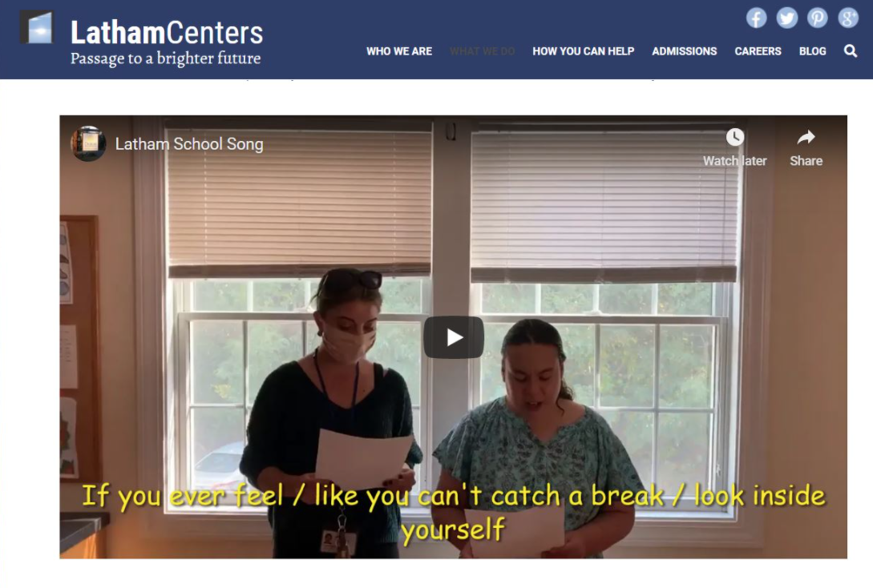The height and width of the screenshot is (588, 873).
Task: Open the WHO WE ARE menu
Action: click(399, 51)
